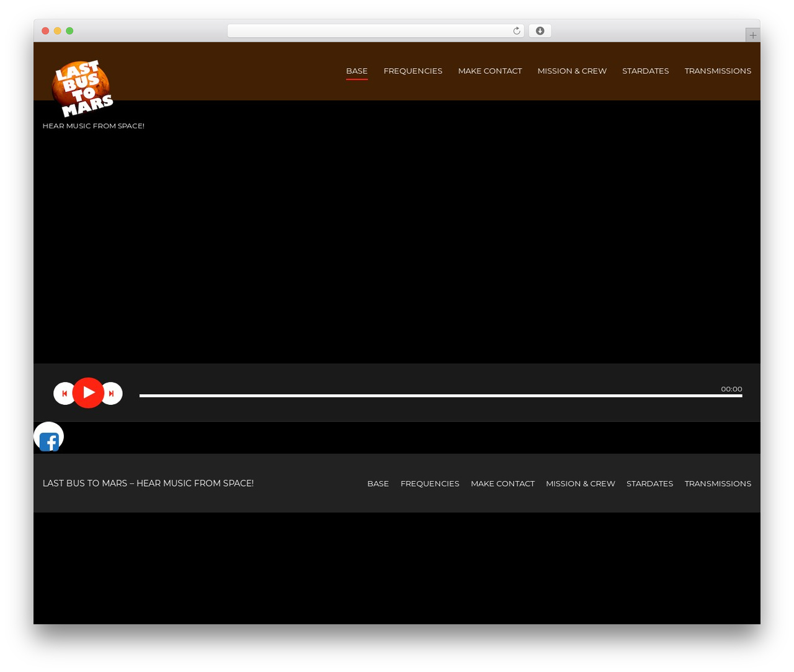794x672 pixels.
Task: Close the browser window with the red button
Action: tap(45, 31)
